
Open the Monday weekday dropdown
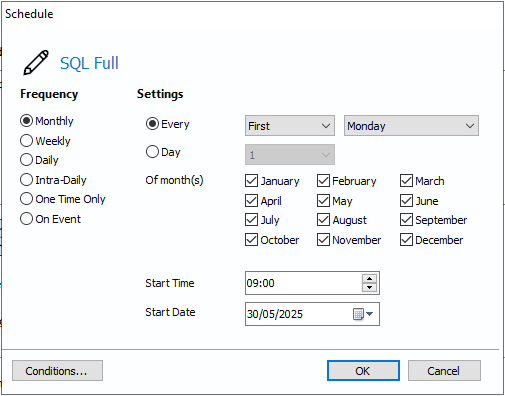[411, 126]
